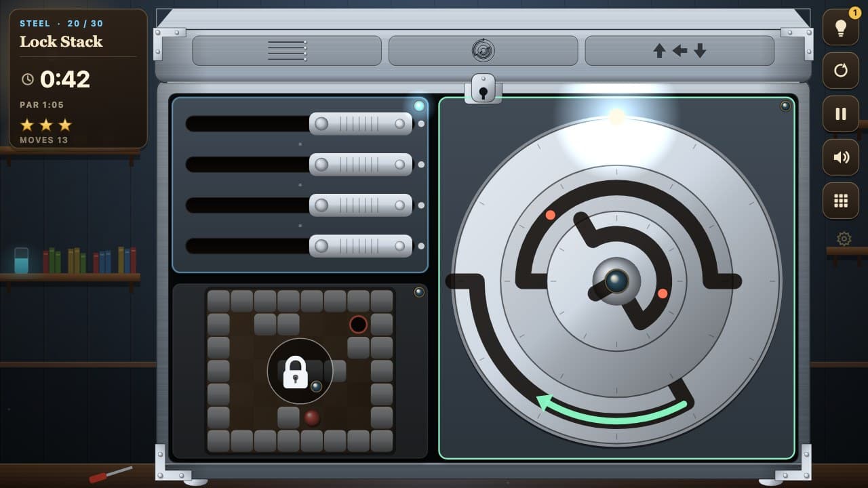
Task: Click the glowing indicator on slider panel
Action: [x=419, y=106]
